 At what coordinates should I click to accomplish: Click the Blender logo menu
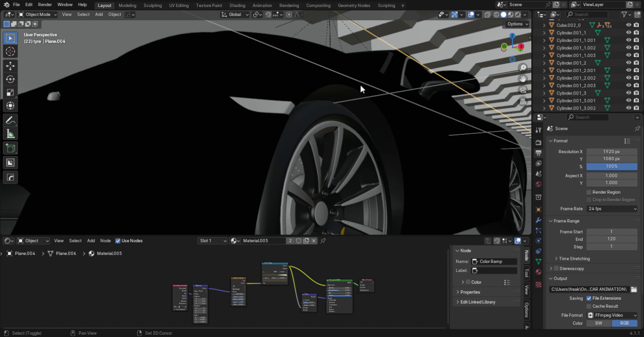click(x=6, y=5)
